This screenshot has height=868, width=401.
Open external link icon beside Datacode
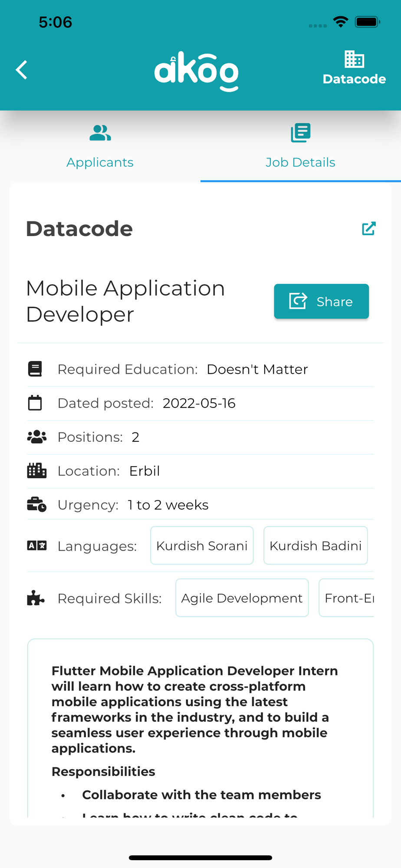(369, 228)
